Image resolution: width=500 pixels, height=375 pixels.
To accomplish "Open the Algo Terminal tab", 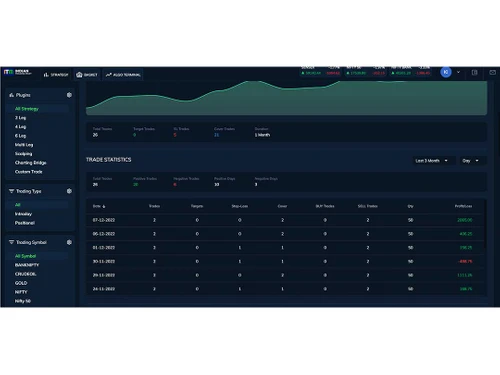I will tap(123, 75).
